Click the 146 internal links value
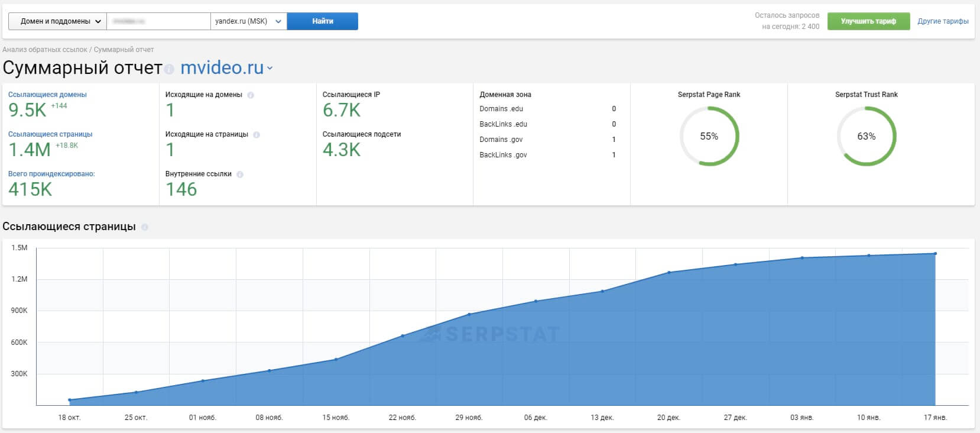The height and width of the screenshot is (433, 980). (181, 189)
